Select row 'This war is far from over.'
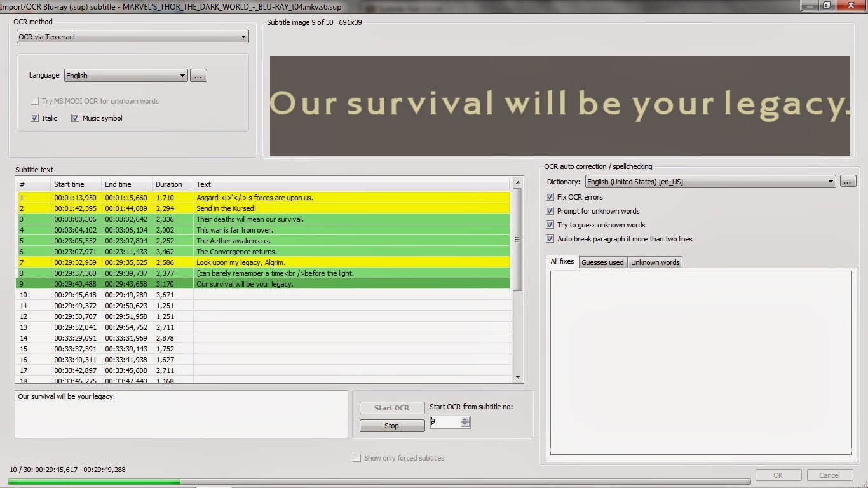This screenshot has height=488, width=868. point(263,230)
